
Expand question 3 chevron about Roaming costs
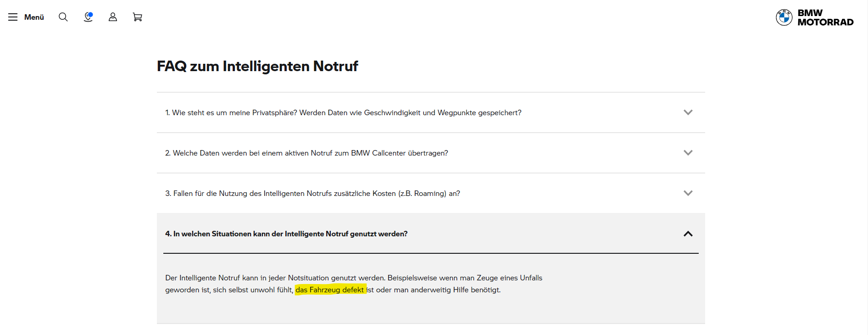688,193
